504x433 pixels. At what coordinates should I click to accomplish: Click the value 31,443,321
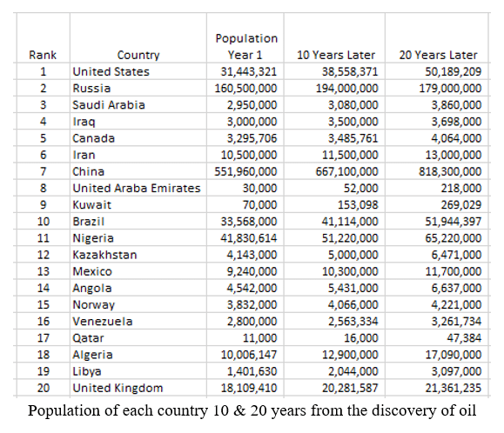pos(248,71)
